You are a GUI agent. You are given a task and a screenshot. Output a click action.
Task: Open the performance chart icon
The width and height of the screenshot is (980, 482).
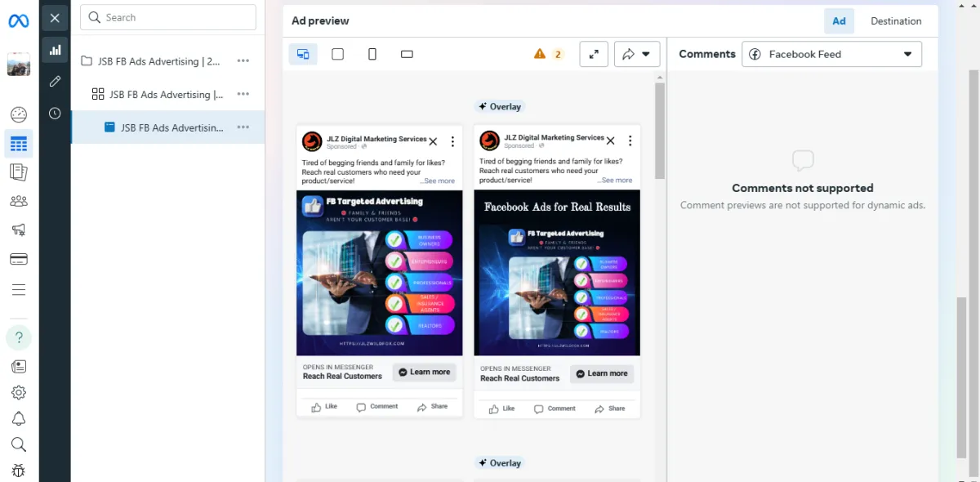(x=55, y=50)
